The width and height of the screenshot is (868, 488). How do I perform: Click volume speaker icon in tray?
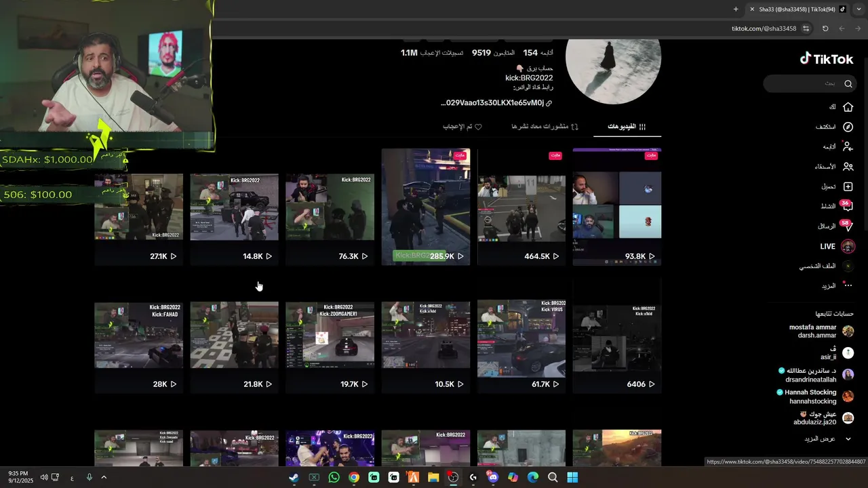44,477
